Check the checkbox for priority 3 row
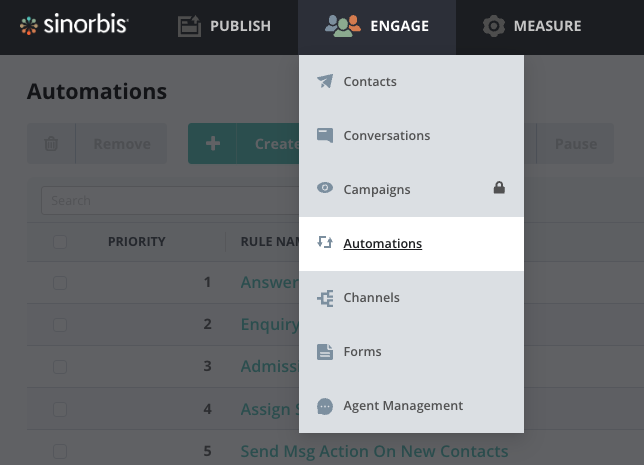 [60, 367]
